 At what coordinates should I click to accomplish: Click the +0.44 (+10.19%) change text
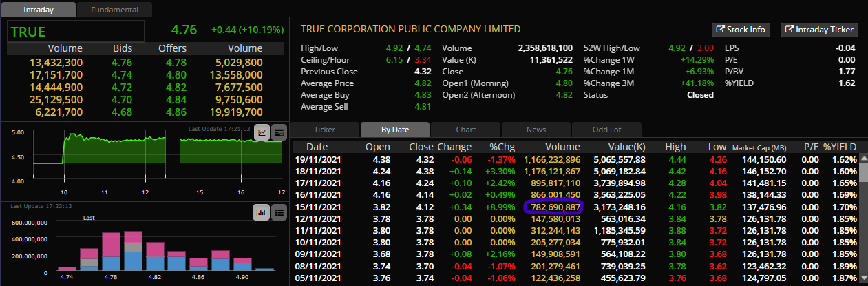tap(247, 30)
